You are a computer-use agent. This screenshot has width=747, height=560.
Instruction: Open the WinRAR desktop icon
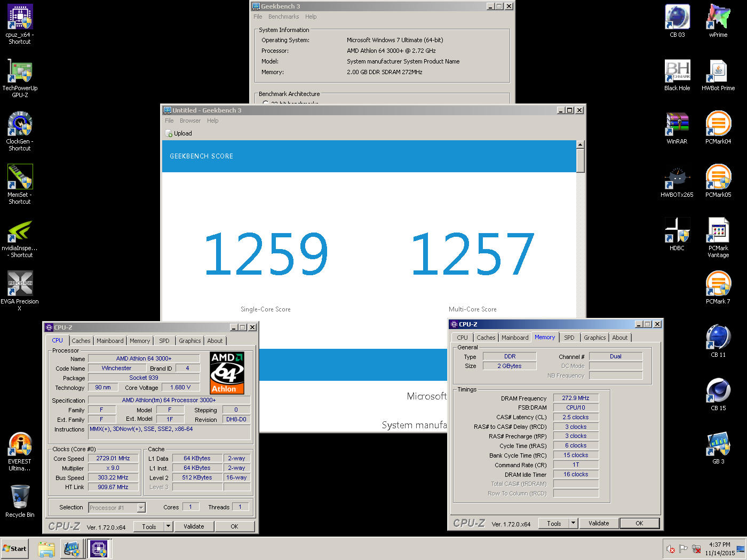click(677, 128)
